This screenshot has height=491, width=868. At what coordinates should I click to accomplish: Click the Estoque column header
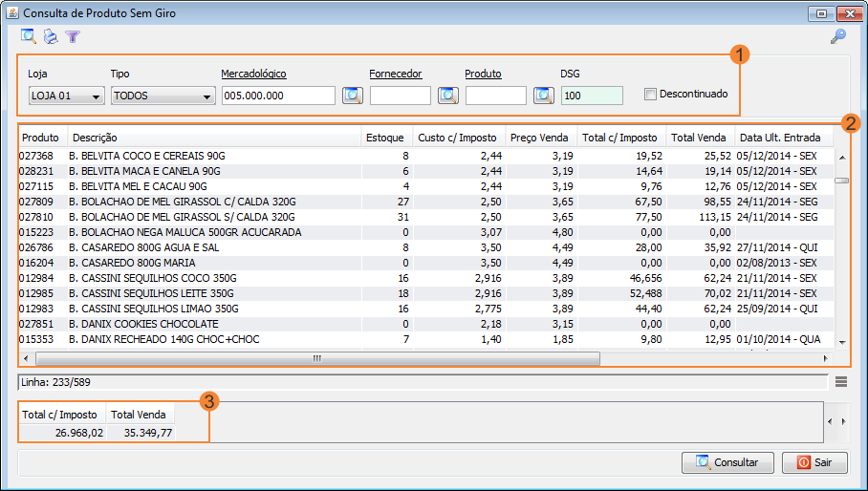[x=385, y=138]
